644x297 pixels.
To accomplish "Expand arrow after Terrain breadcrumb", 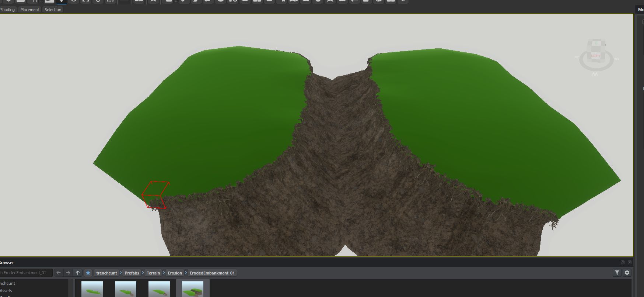I will [164, 273].
